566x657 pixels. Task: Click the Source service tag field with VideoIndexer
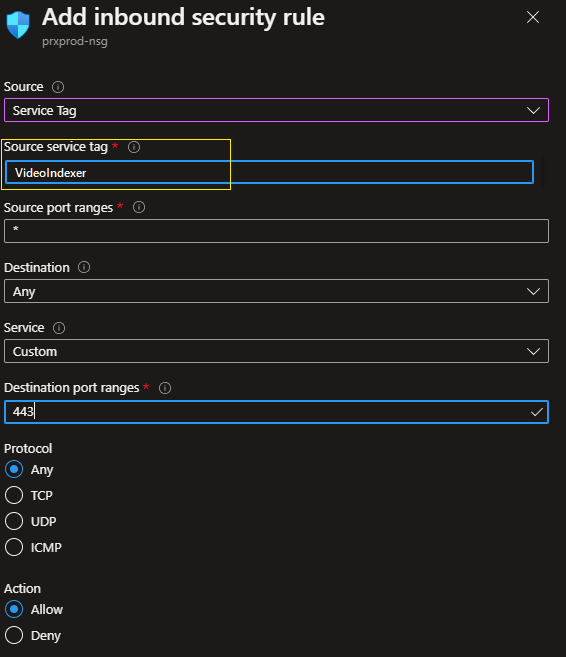pos(269,172)
